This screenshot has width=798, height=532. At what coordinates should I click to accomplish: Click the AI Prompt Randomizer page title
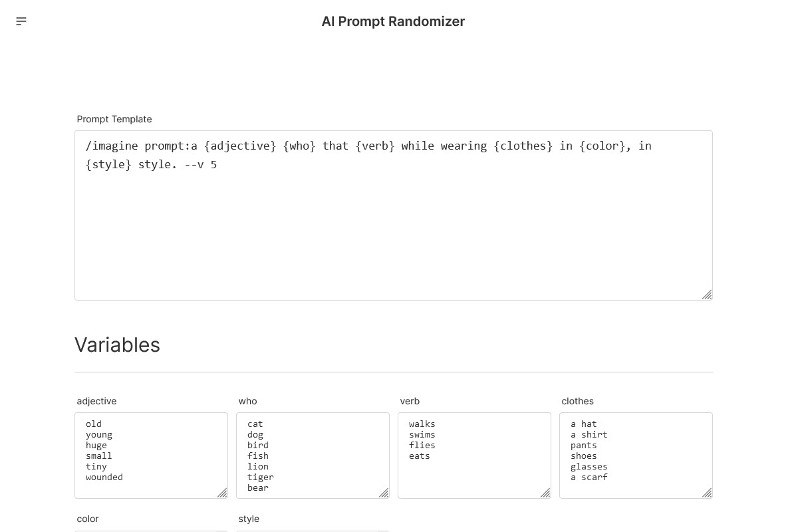[x=393, y=21]
